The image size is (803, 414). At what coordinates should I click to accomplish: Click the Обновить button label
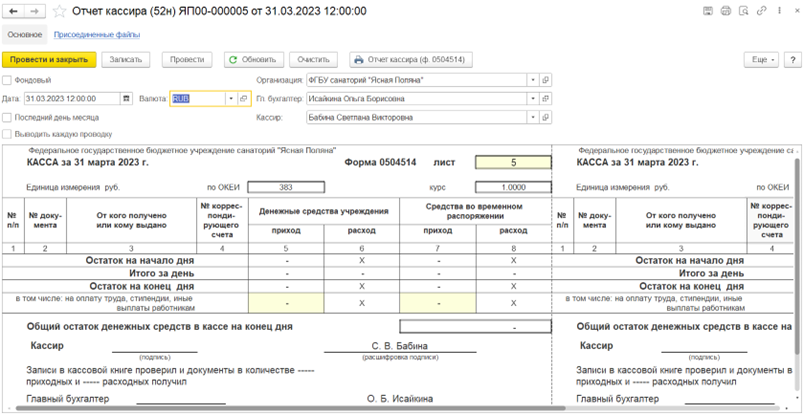(x=259, y=59)
